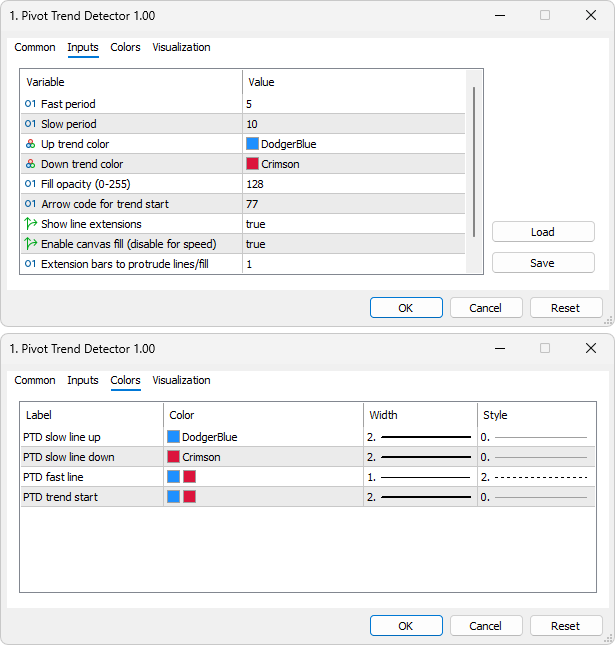This screenshot has width=615, height=645.
Task: Switch to Visualization tab in the top dialog
Action: [x=181, y=47]
